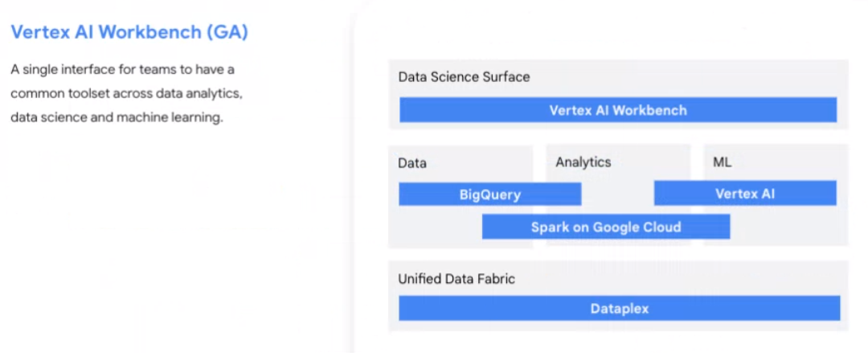Image resolution: width=868 pixels, height=353 pixels.
Task: Click the BigQuery blue box
Action: click(x=490, y=194)
